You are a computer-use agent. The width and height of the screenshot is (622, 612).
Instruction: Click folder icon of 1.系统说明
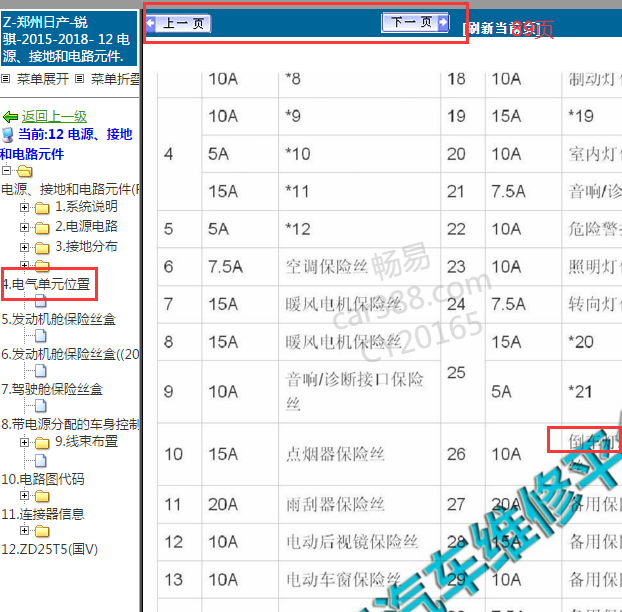pyautogui.click(x=42, y=207)
